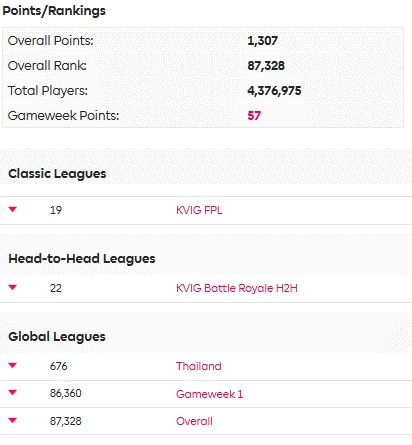Select the Global Leagues section heading

pyautogui.click(x=57, y=337)
